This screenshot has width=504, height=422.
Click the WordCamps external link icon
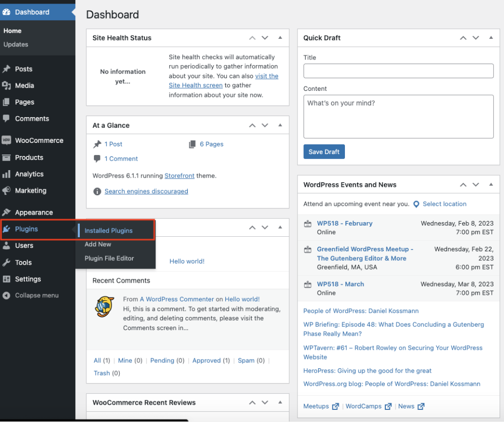pos(388,406)
